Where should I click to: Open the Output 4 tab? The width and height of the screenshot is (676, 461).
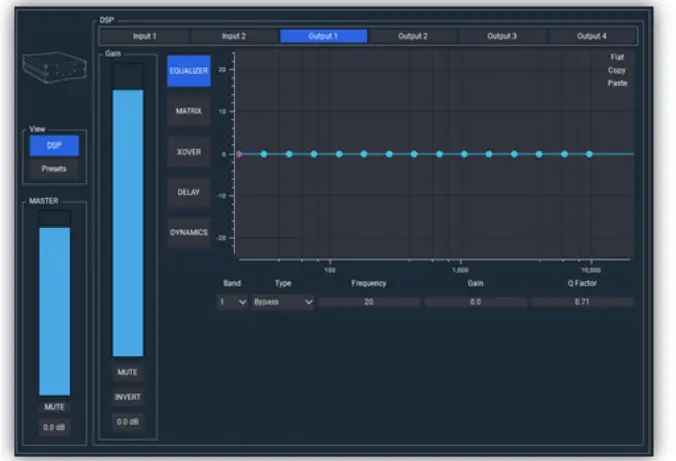click(x=592, y=36)
